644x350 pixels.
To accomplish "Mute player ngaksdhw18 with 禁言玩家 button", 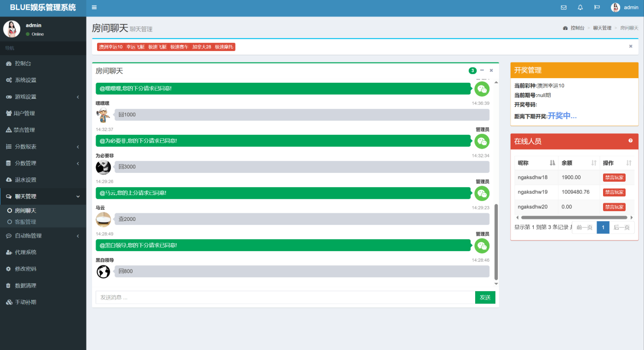I will click(x=614, y=178).
